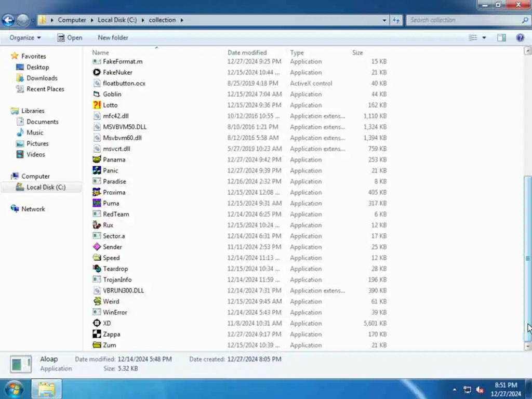The width and height of the screenshot is (532, 399).
Task: Click the Rux application icon
Action: (x=97, y=225)
